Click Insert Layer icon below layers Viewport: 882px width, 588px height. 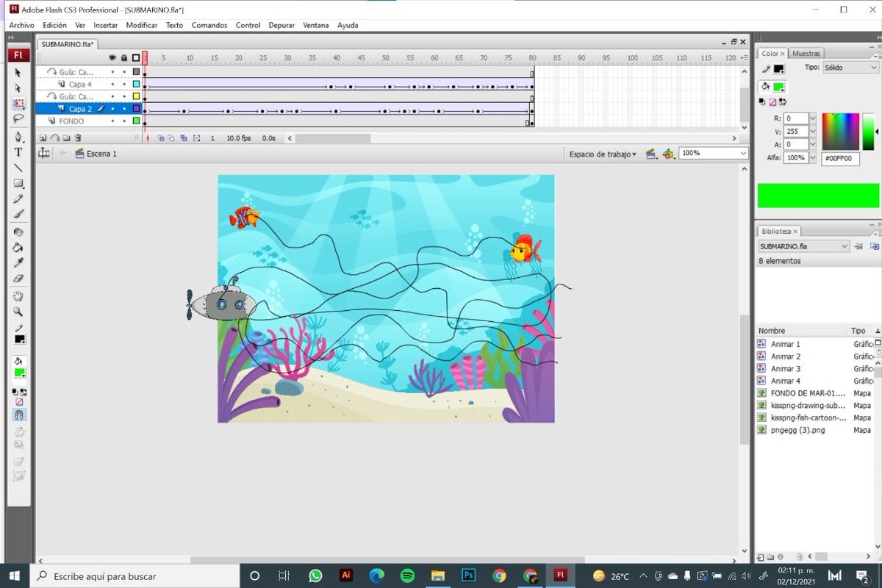coord(43,137)
